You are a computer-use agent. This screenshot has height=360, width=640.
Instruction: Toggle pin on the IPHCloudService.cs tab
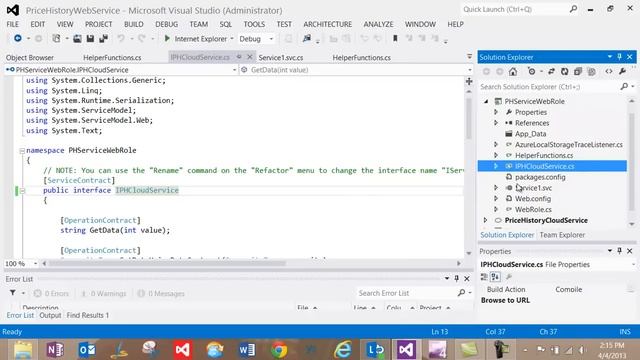[x=239, y=57]
